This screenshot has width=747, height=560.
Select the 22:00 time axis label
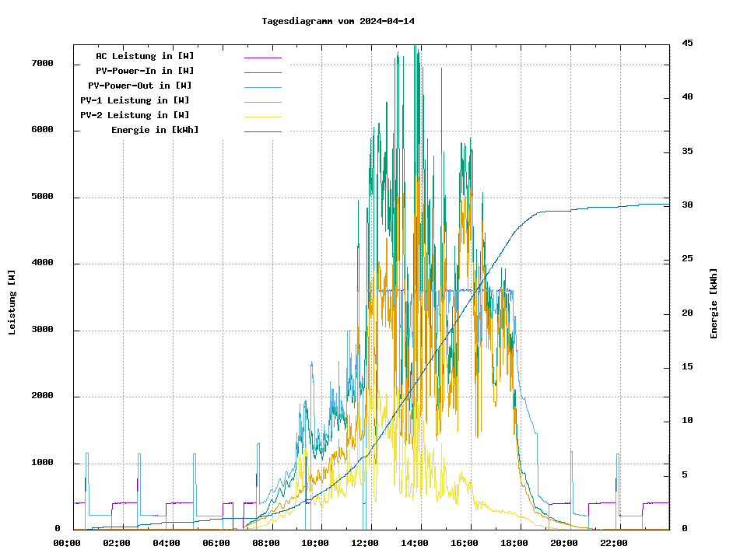[614, 543]
